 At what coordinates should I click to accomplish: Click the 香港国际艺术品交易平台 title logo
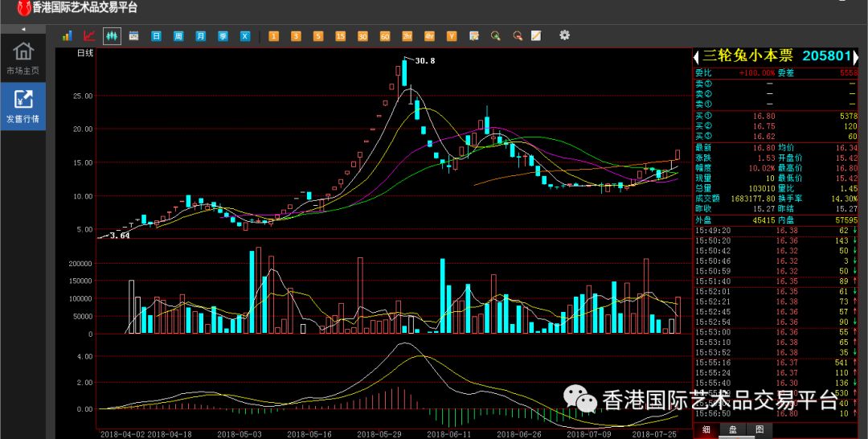pyautogui.click(x=77, y=8)
